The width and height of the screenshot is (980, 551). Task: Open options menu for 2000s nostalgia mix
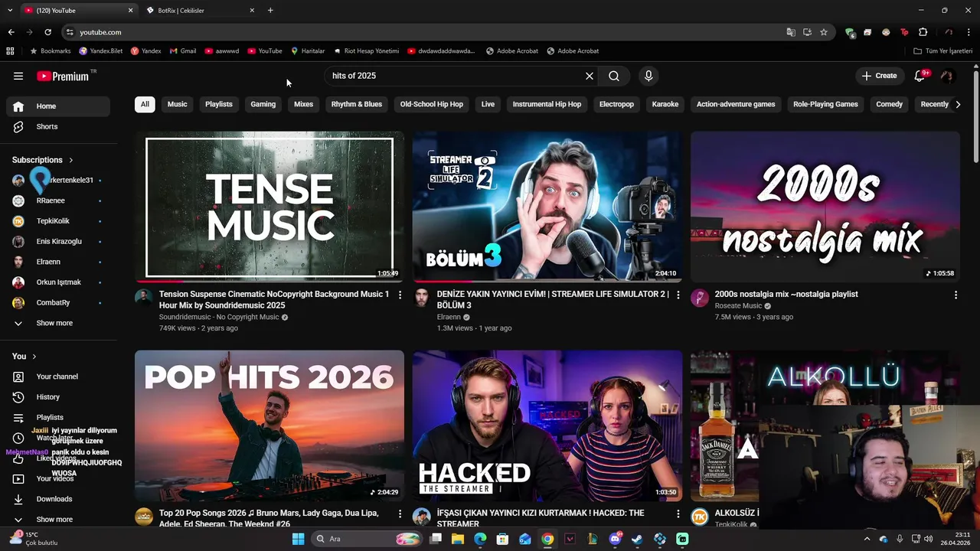point(955,295)
